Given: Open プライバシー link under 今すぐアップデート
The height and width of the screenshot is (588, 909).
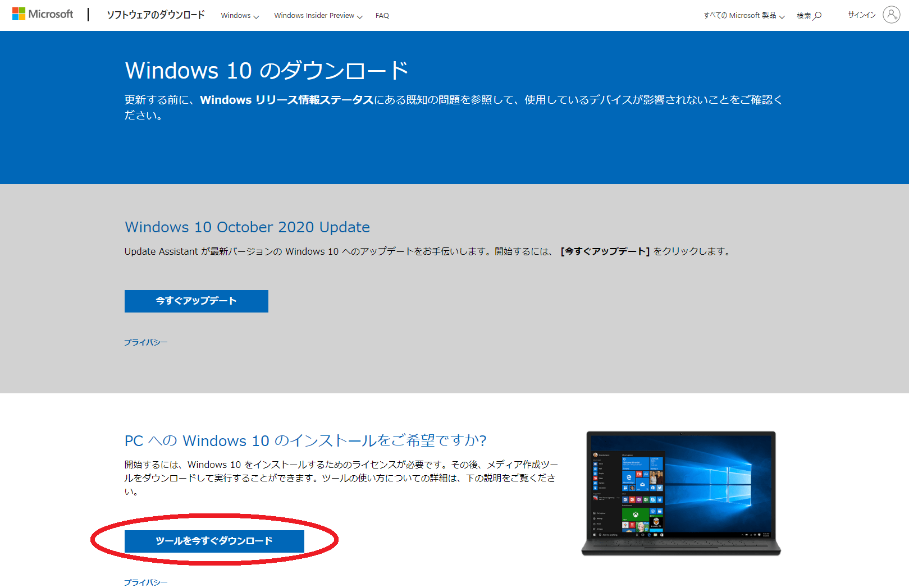Looking at the screenshot, I should point(146,342).
